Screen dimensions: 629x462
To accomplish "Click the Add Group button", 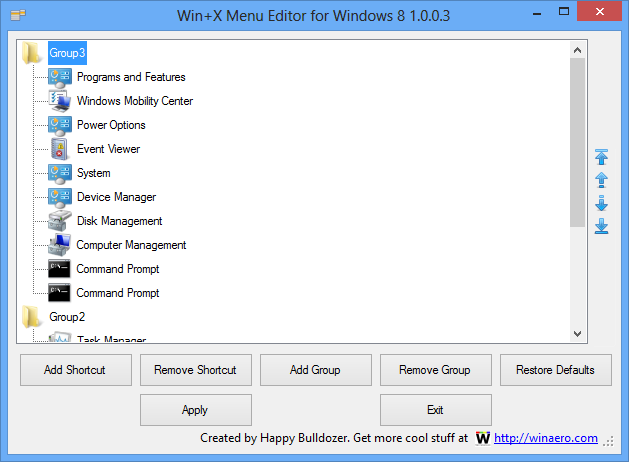I will point(316,370).
